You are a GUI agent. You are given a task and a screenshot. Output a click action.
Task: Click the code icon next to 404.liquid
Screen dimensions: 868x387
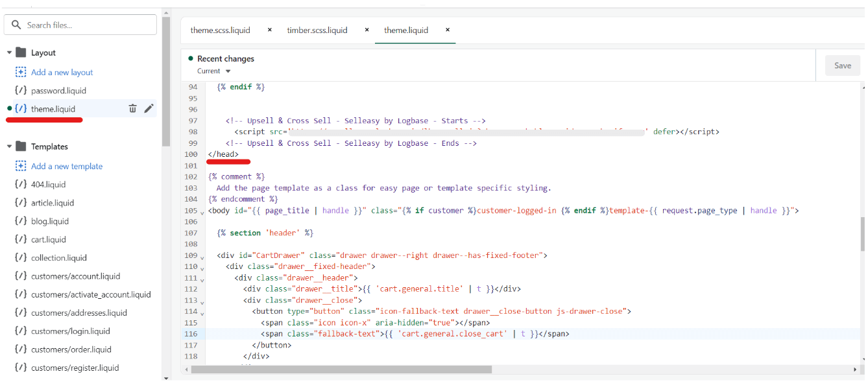[21, 185]
